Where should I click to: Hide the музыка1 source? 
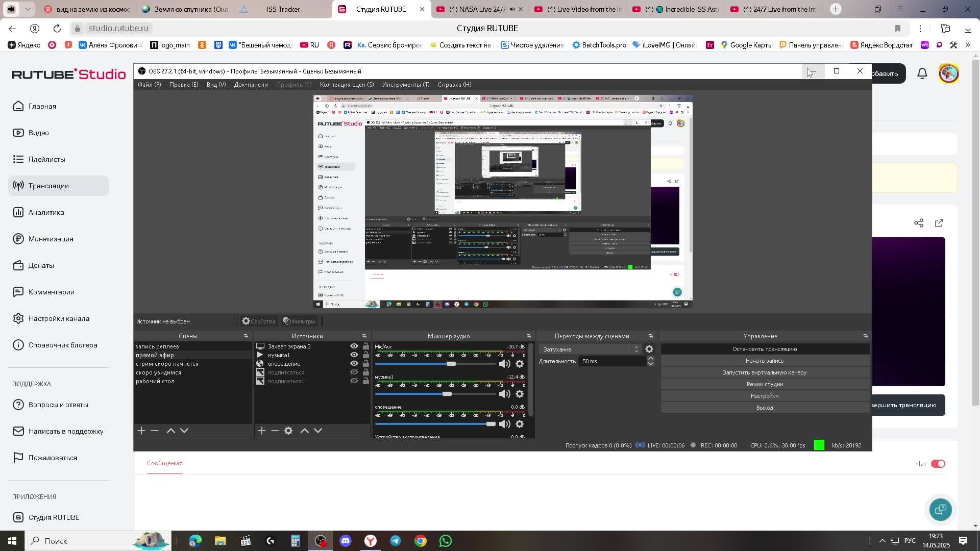click(354, 355)
